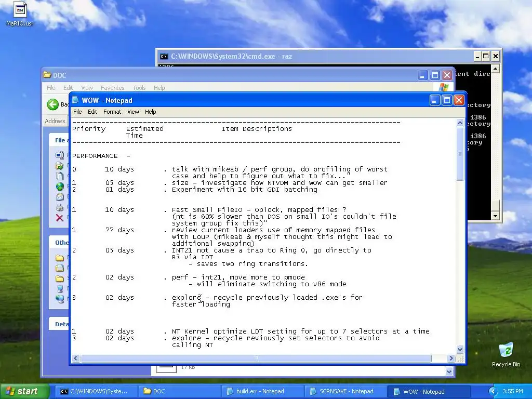The image size is (532, 399).
Task: Click the Address label in DOC window
Action: coord(55,121)
